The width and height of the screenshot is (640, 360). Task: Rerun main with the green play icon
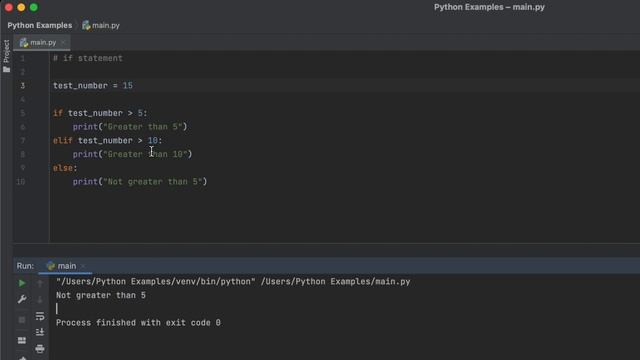point(22,283)
